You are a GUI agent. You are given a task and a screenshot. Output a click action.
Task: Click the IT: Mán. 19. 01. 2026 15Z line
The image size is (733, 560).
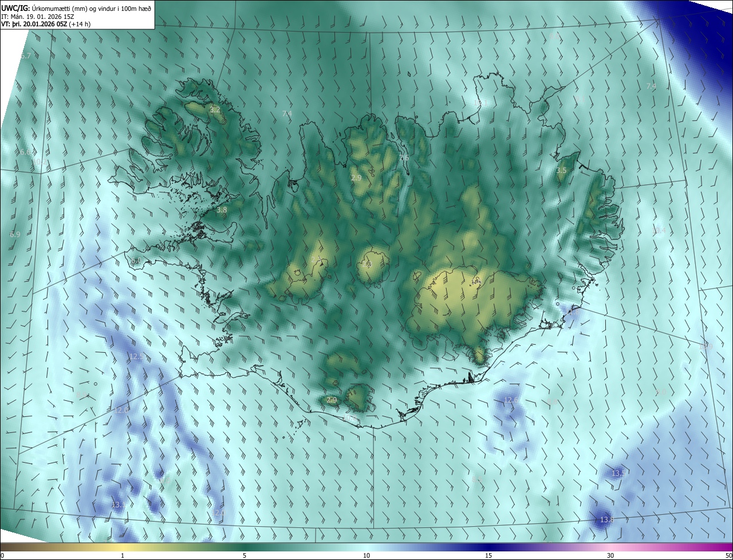point(38,16)
